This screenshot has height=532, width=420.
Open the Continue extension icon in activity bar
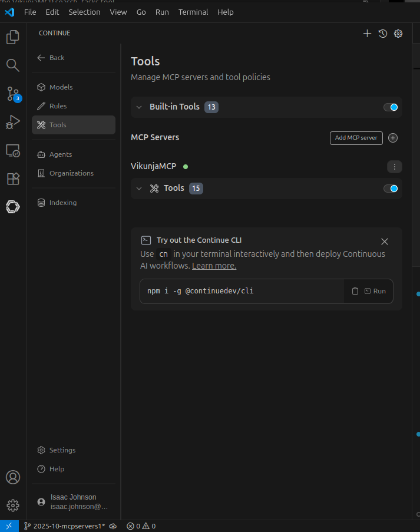click(x=12, y=207)
